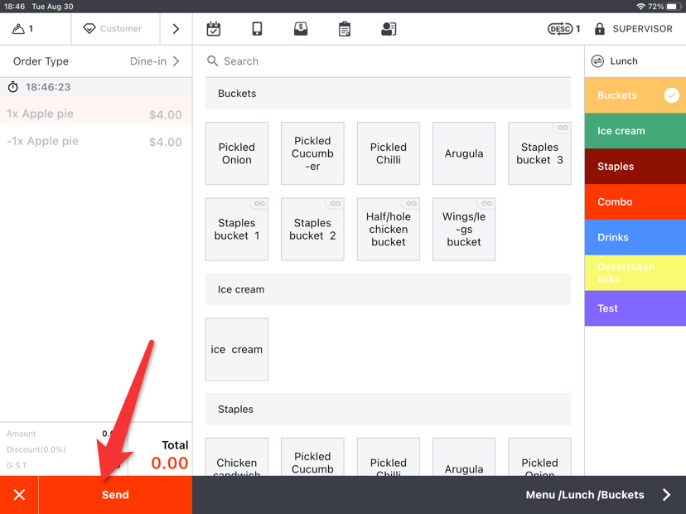Select the Ice cream category tab
The height and width of the screenshot is (514, 686).
(x=635, y=131)
